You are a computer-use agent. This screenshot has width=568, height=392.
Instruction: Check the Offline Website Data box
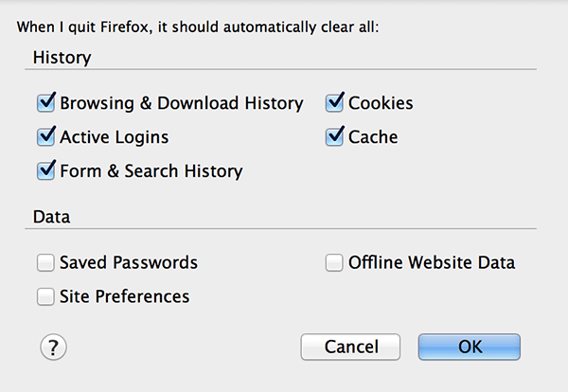pos(334,262)
